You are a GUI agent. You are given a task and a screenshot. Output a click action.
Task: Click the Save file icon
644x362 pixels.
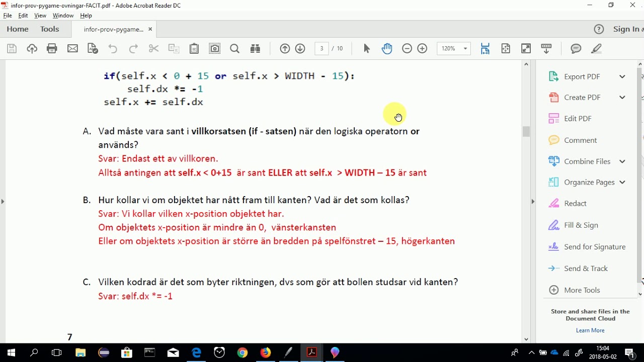[x=12, y=49]
